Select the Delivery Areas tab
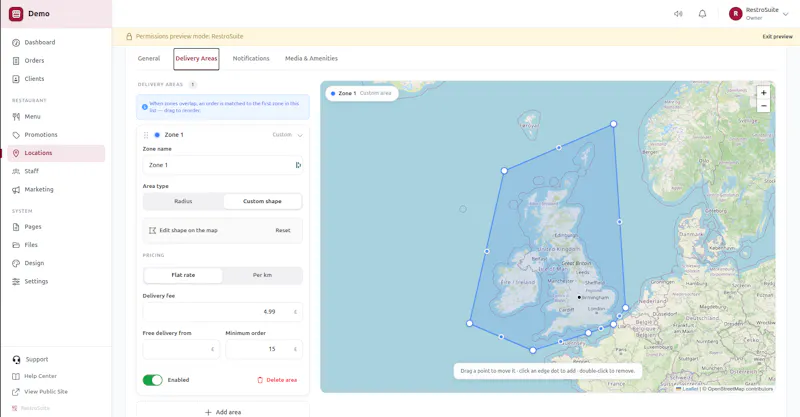Viewport: 800px width, 417px height. (x=196, y=59)
